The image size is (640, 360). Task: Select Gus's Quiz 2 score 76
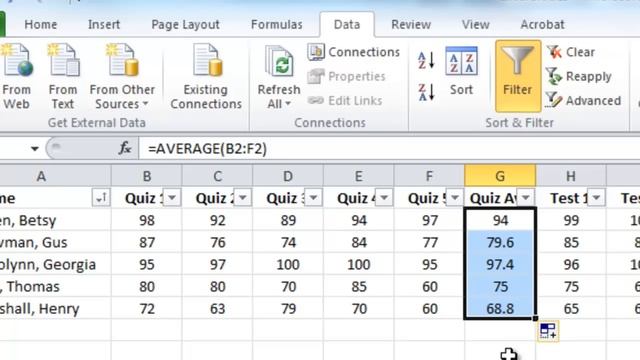pos(217,243)
